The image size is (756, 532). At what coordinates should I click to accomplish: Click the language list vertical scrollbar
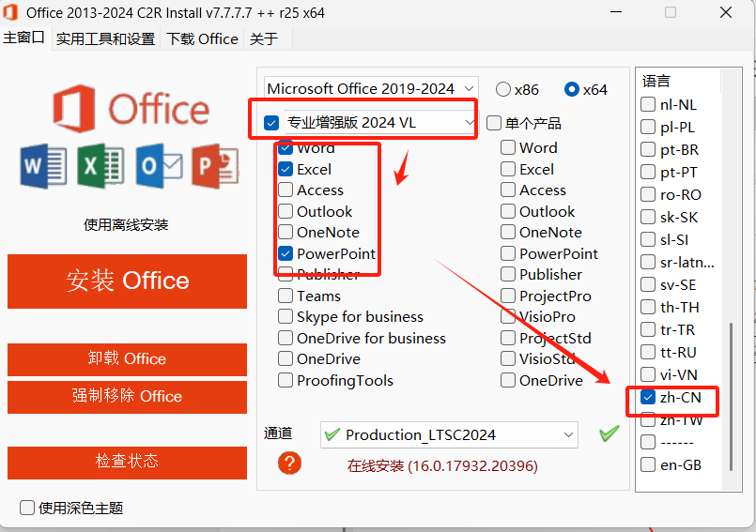[x=731, y=397]
